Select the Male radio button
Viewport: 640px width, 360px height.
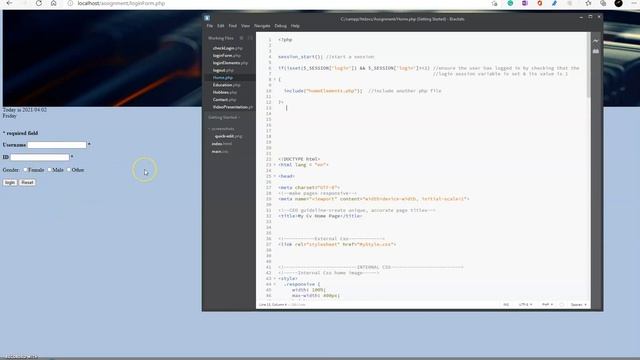click(x=49, y=170)
